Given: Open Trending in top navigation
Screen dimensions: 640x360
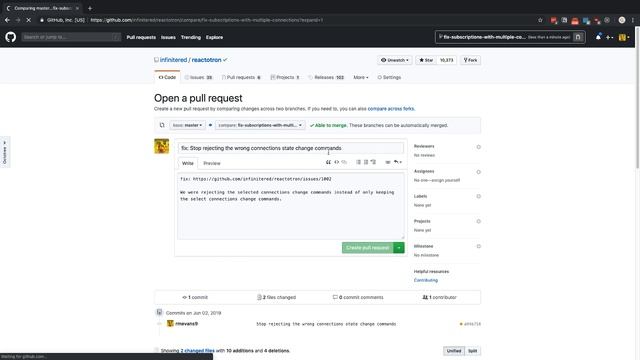Looking at the screenshot, I should [191, 37].
